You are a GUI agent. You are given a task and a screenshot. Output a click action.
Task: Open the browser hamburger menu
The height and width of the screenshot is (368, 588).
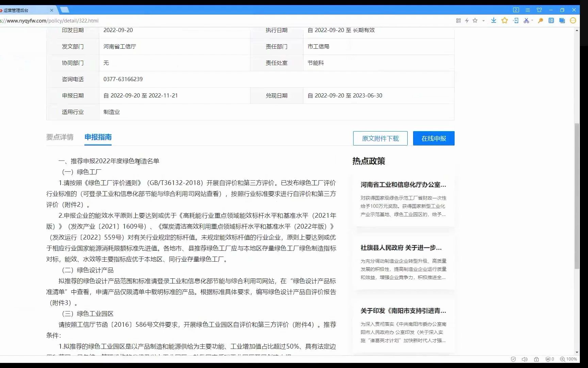pyautogui.click(x=528, y=10)
